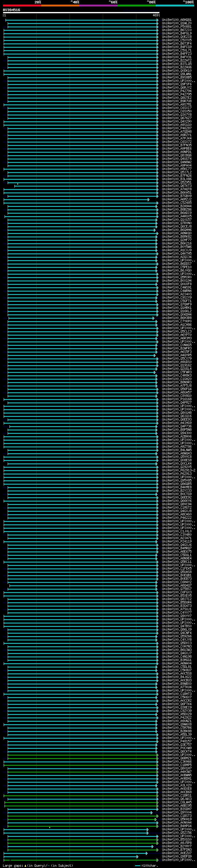The width and height of the screenshot is (197, 868).
Task: Select hit label UniRef100_P62913-2
Action: pyautogui.click(x=179, y=470)
